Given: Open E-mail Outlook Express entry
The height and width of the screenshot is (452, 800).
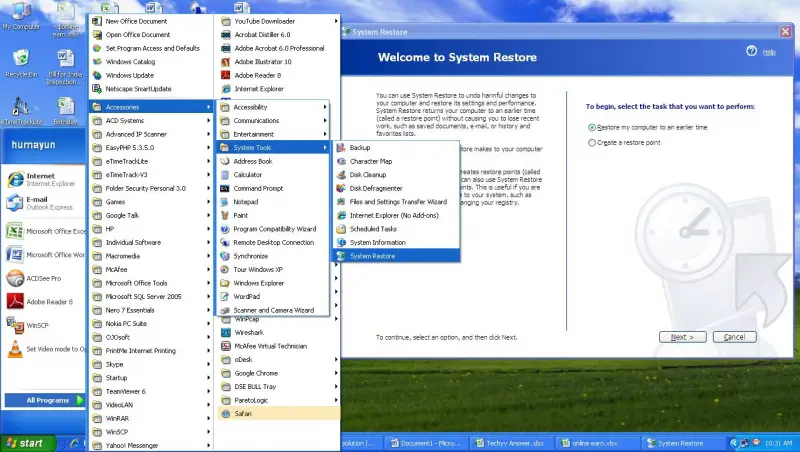Looking at the screenshot, I should 43,203.
